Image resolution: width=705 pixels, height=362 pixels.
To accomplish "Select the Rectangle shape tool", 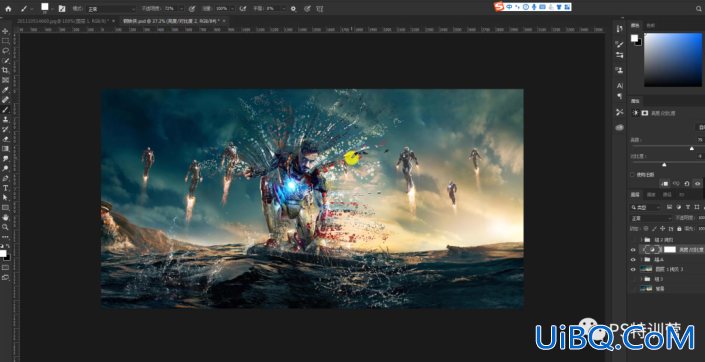I will (5, 208).
